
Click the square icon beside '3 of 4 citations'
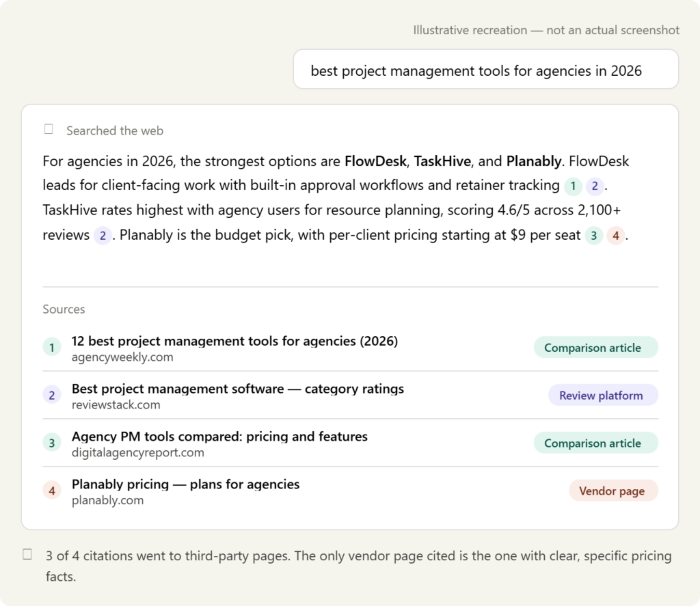pos(27,554)
